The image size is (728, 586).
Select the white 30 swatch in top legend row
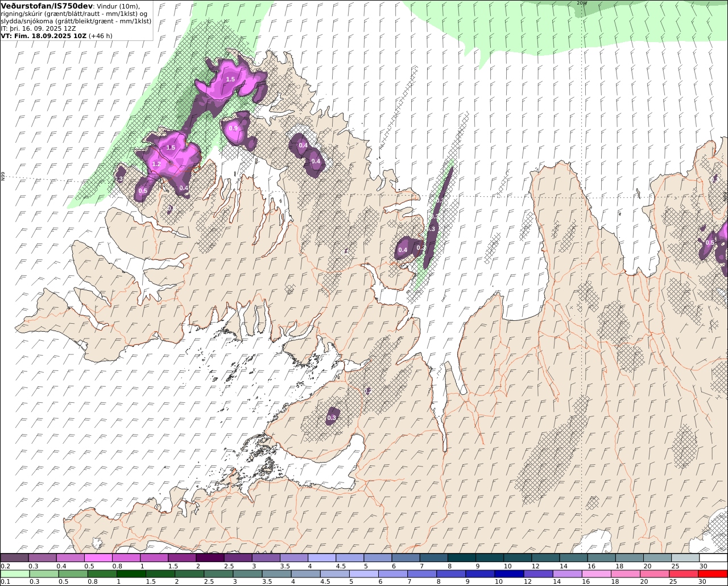click(713, 558)
